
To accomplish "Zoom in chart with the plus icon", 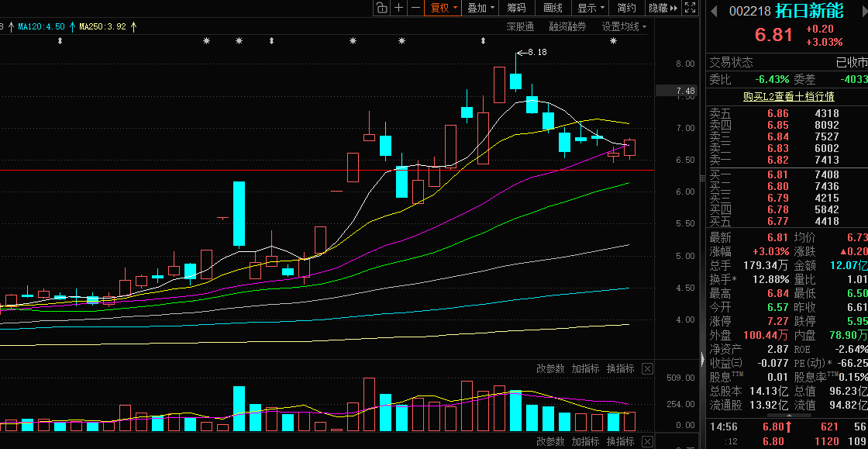I will 398,8.
